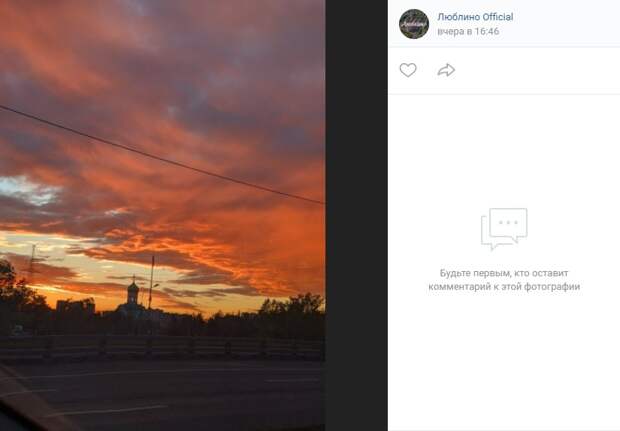Like the photo with the heart icon

[408, 70]
